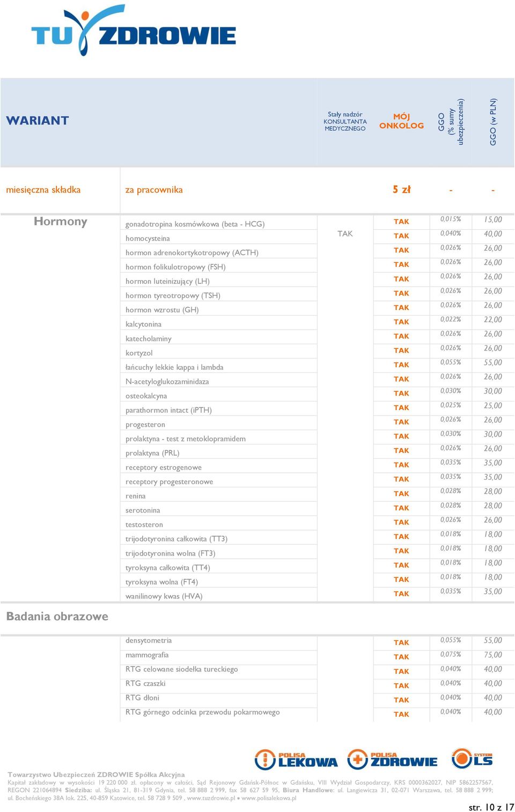Click the 5 zł premium value

[x=401, y=189]
